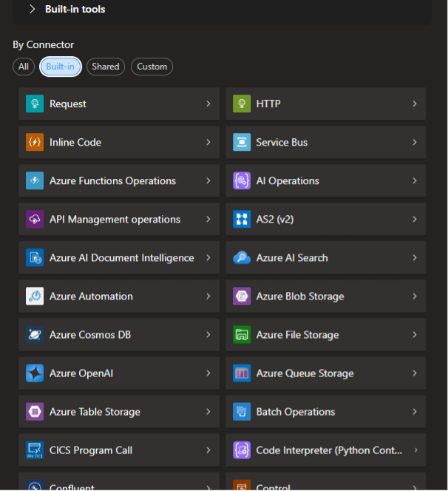Choose the Batch Operations entry
Viewport: 448px width, 491px height.
coord(296,412)
